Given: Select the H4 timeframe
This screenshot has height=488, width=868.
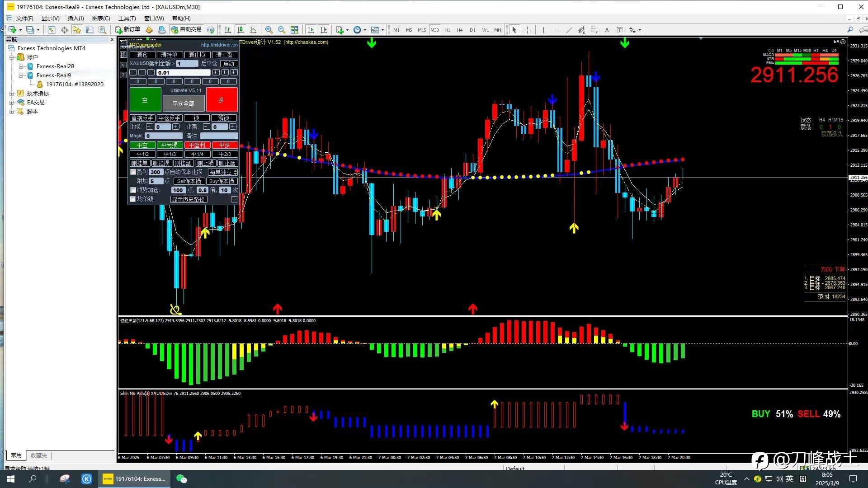Looking at the screenshot, I should (x=460, y=30).
